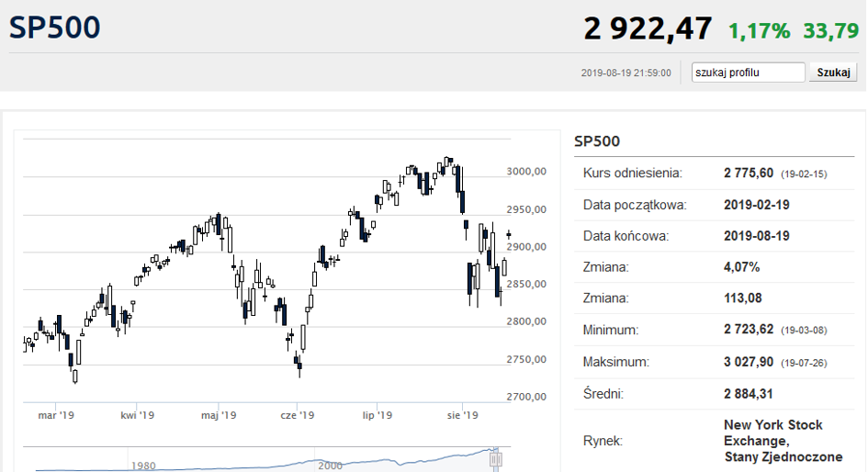Click the "maj '19" x-axis label
Viewport: 868px width, 472px height.
pos(219,416)
